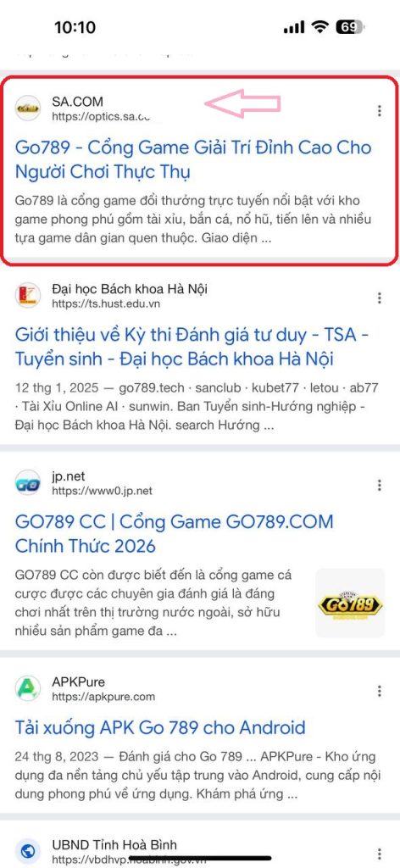Open options menu for the Đại học Bách khoa result
The image size is (400, 868).
coord(380,298)
